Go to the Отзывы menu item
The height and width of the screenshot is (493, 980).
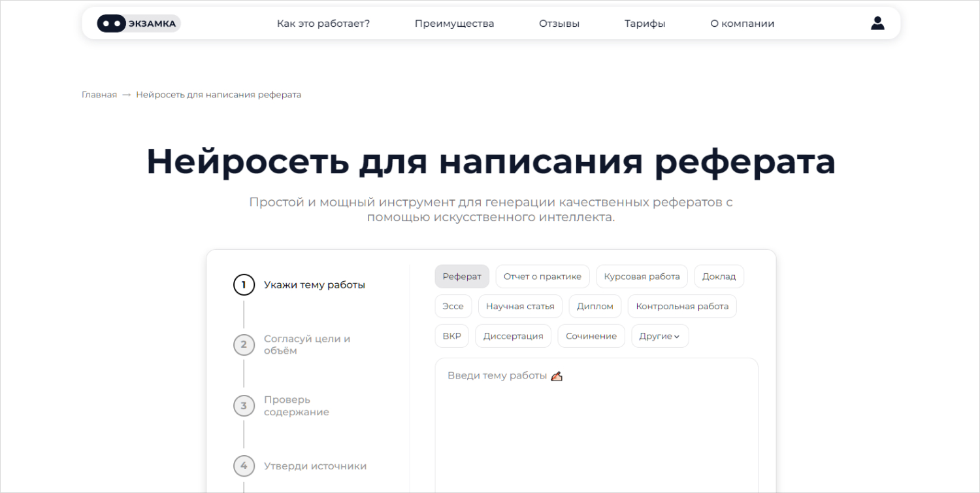coord(559,23)
